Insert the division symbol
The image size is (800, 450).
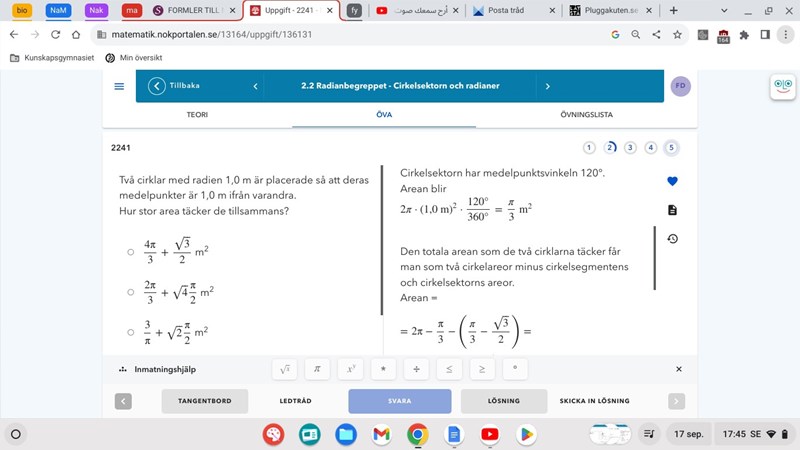point(416,369)
